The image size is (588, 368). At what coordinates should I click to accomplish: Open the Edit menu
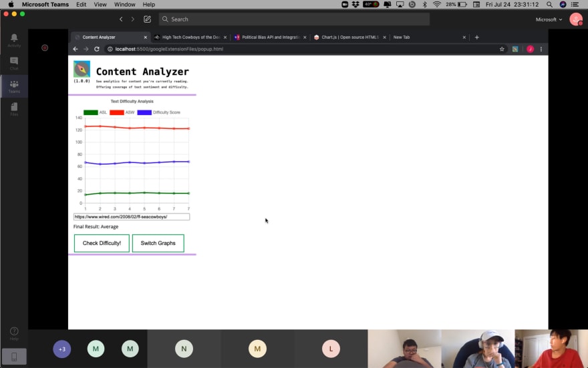tap(81, 5)
